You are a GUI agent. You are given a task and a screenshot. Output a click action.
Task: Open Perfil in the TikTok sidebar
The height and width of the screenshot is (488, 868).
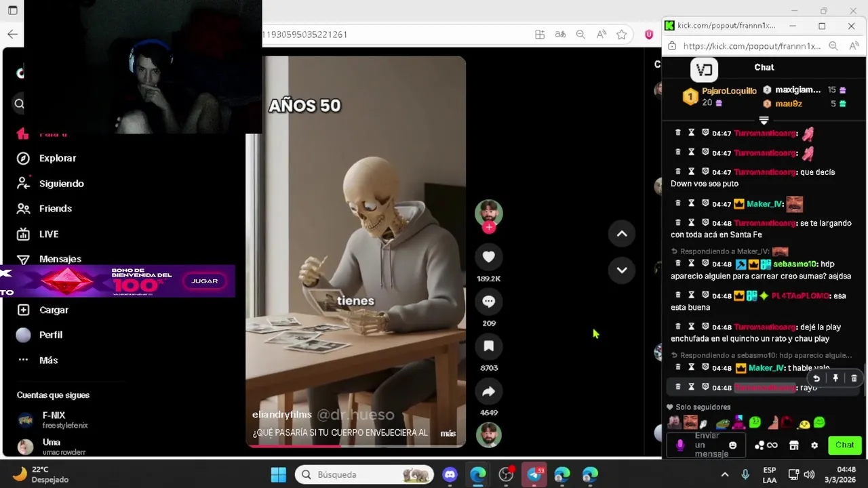pyautogui.click(x=40, y=335)
